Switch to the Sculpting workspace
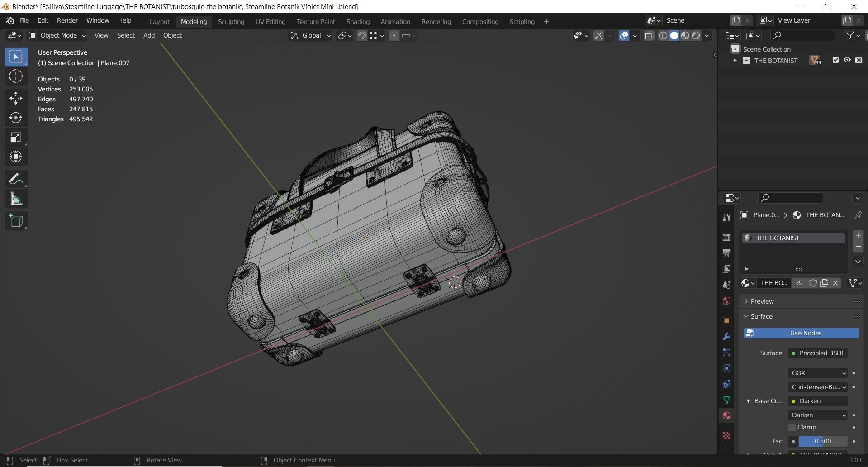Screen dimensions: 868x467 (x=231, y=22)
